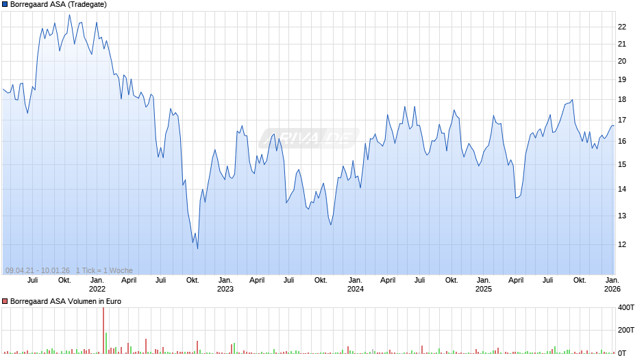The height and width of the screenshot is (360, 644).
Task: Click the price axis value 15
Action: [622, 165]
